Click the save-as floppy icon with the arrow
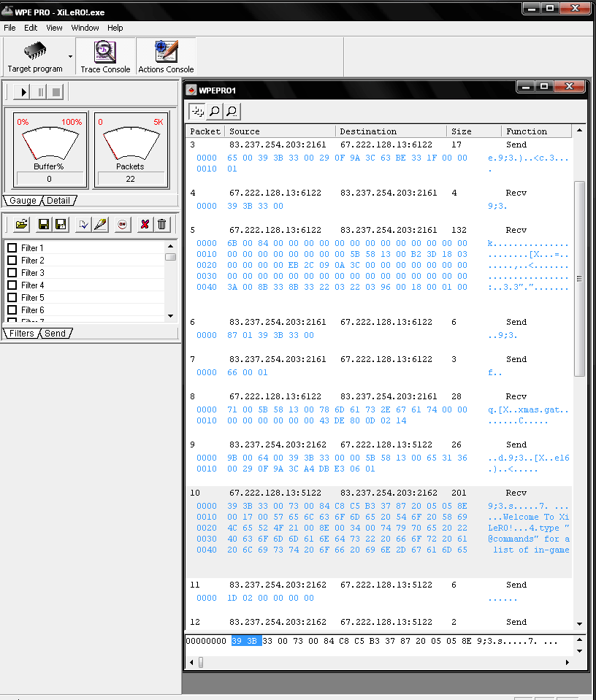The width and height of the screenshot is (596, 700). pyautogui.click(x=61, y=224)
